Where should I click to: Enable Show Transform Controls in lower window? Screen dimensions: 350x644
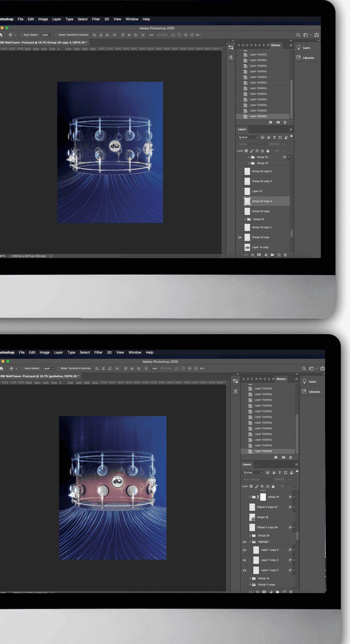tap(58, 368)
